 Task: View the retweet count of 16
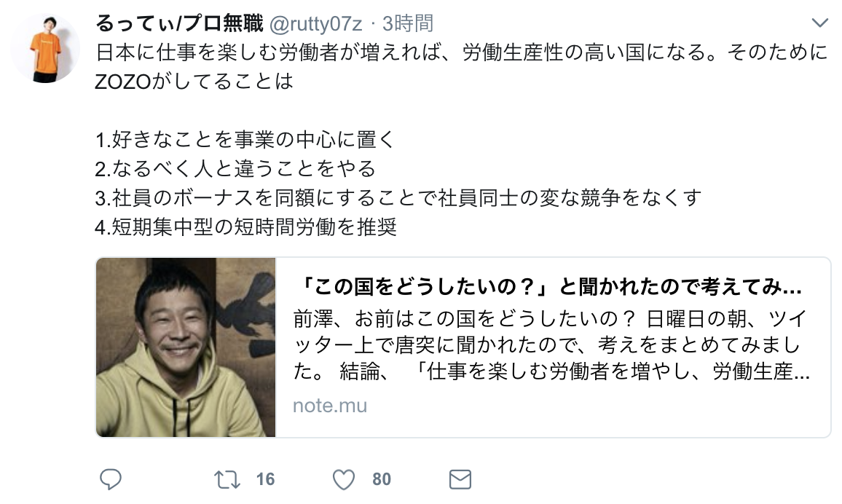(x=265, y=479)
